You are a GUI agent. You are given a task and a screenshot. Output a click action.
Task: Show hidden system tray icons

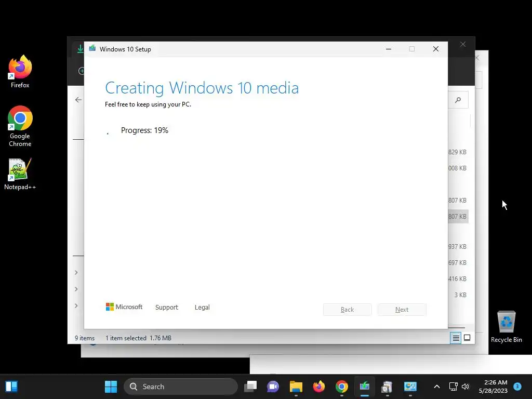(x=436, y=387)
